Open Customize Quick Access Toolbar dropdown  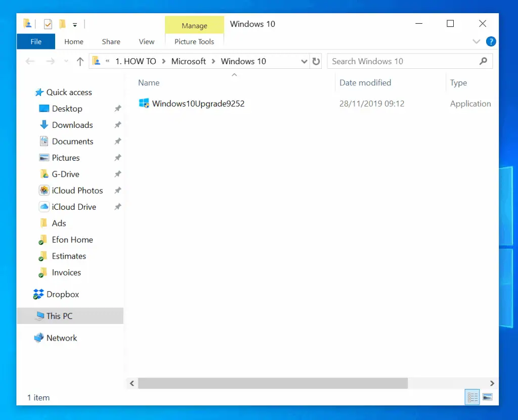(75, 25)
